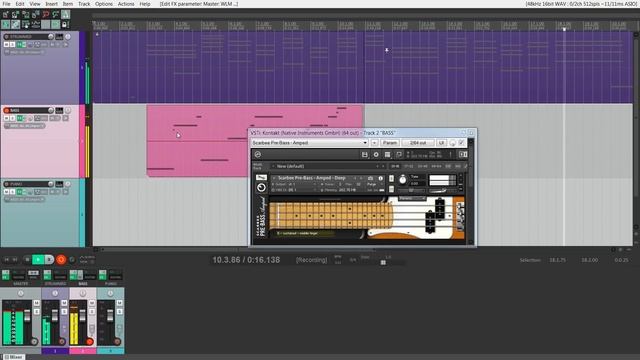Click the Kontakt panel toggle icon at right
This screenshot has width=640, height=360.
coord(463,154)
